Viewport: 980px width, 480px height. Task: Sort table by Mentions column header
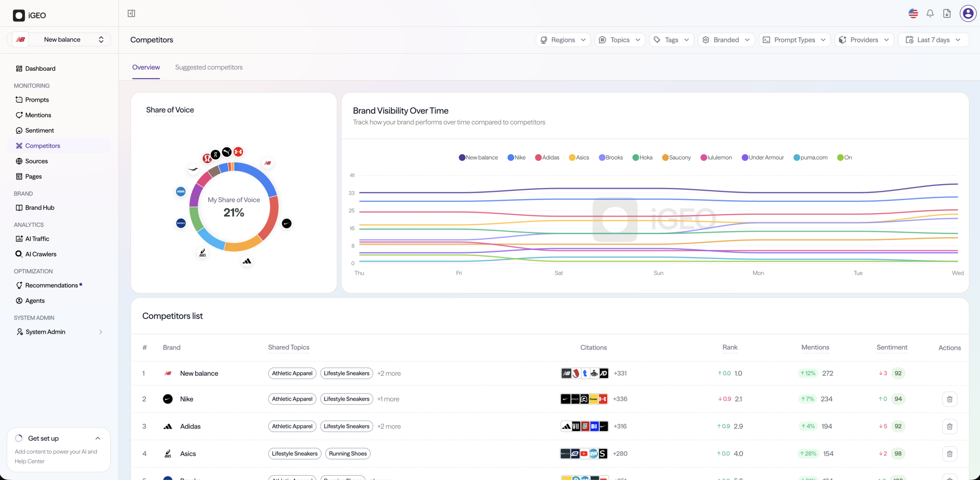(815, 347)
